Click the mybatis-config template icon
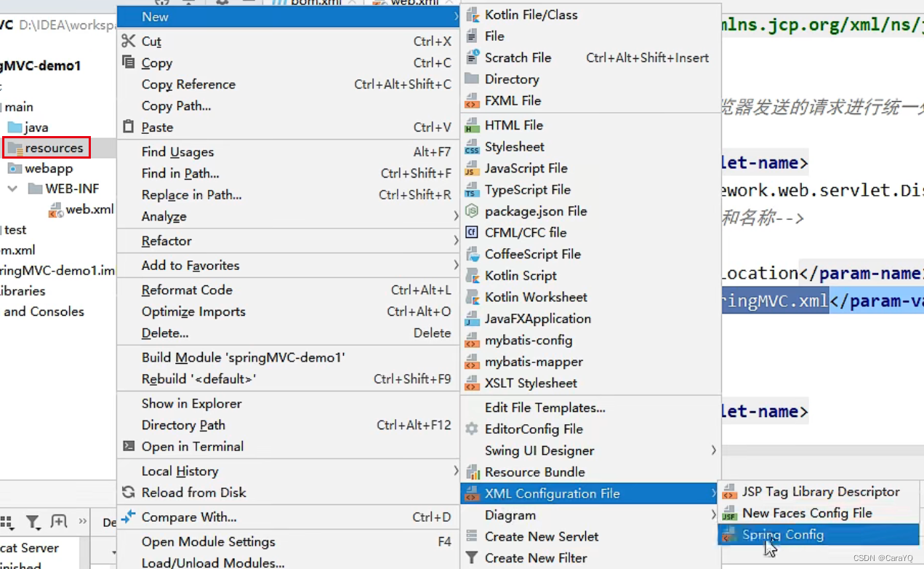The image size is (924, 569). click(x=473, y=341)
